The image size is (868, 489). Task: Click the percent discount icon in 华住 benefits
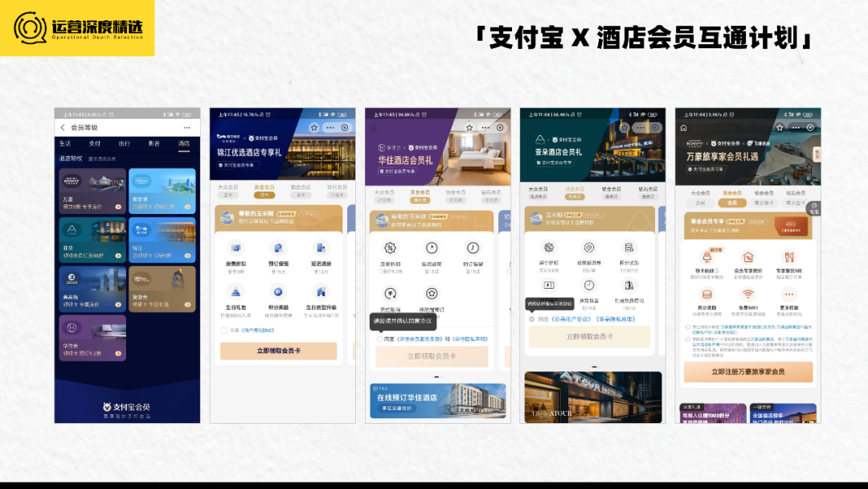click(x=391, y=248)
